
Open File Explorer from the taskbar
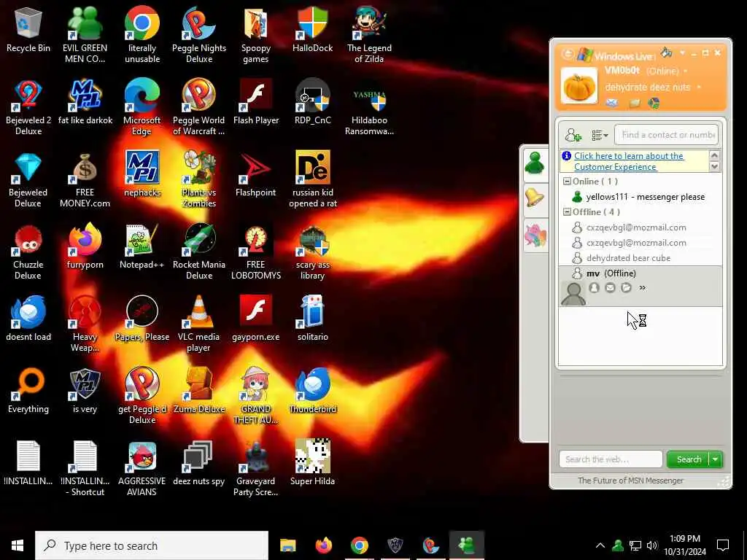(287, 545)
